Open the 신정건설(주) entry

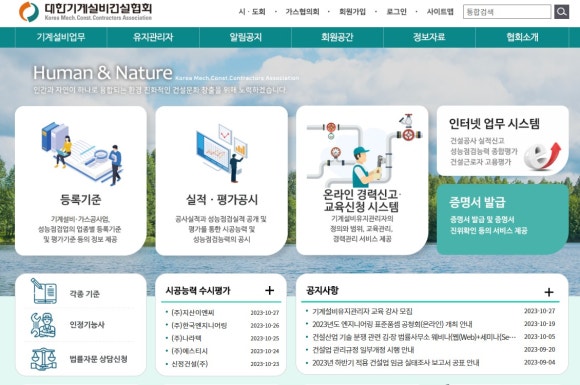coord(189,364)
